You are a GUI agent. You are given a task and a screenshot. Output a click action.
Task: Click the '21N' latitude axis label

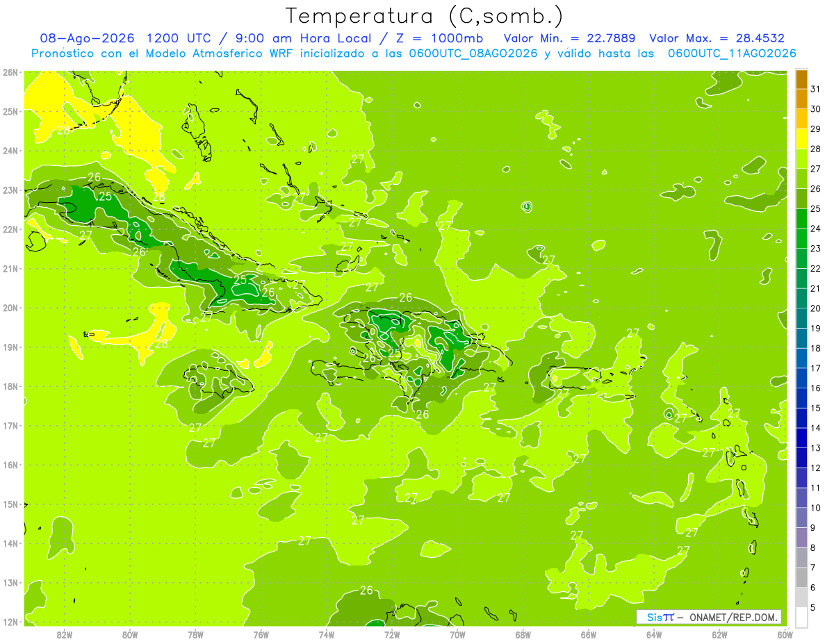10,268
